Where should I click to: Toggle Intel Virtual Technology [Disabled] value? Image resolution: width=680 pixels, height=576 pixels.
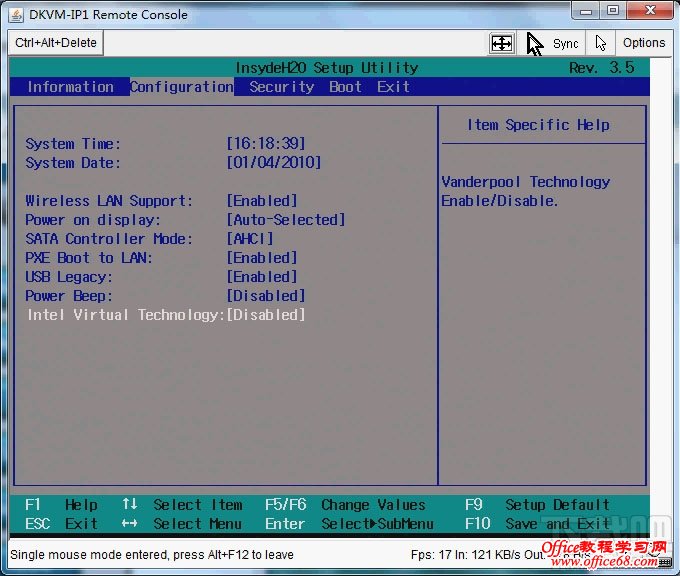(x=266, y=315)
